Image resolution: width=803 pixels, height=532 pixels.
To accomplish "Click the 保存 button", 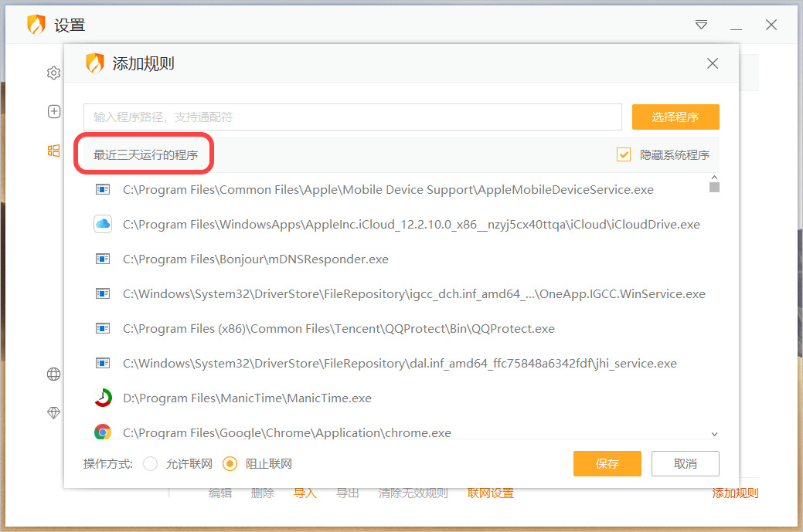I will (607, 463).
